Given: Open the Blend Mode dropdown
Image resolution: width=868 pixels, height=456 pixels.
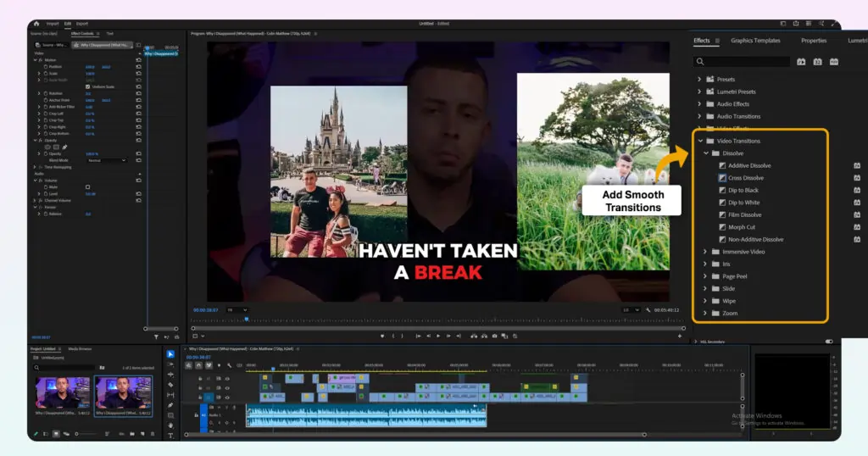Looking at the screenshot, I should tap(106, 160).
